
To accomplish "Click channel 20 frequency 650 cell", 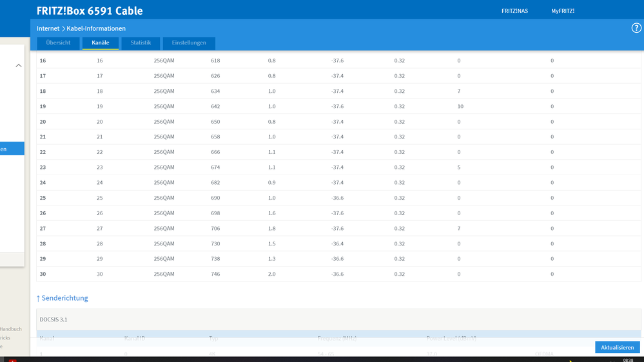I will pos(215,122).
